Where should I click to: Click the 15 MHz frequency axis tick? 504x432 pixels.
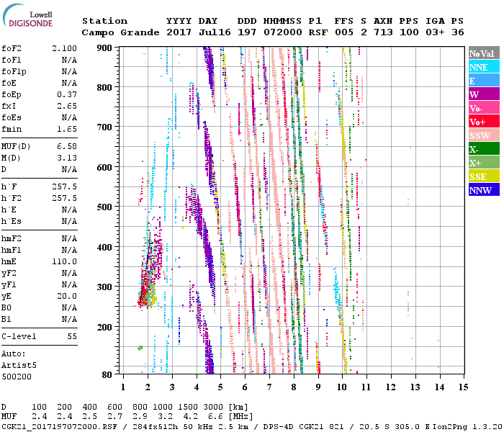(x=464, y=387)
